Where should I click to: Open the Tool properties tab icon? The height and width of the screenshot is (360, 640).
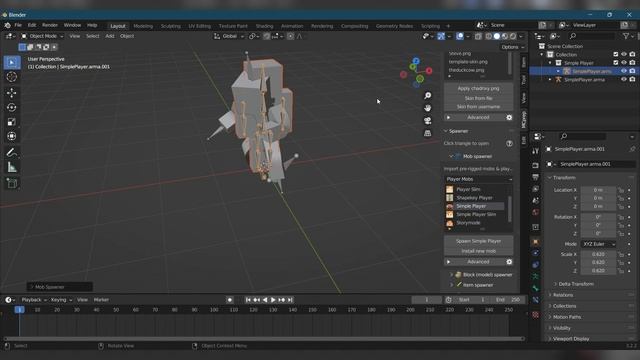click(x=536, y=151)
